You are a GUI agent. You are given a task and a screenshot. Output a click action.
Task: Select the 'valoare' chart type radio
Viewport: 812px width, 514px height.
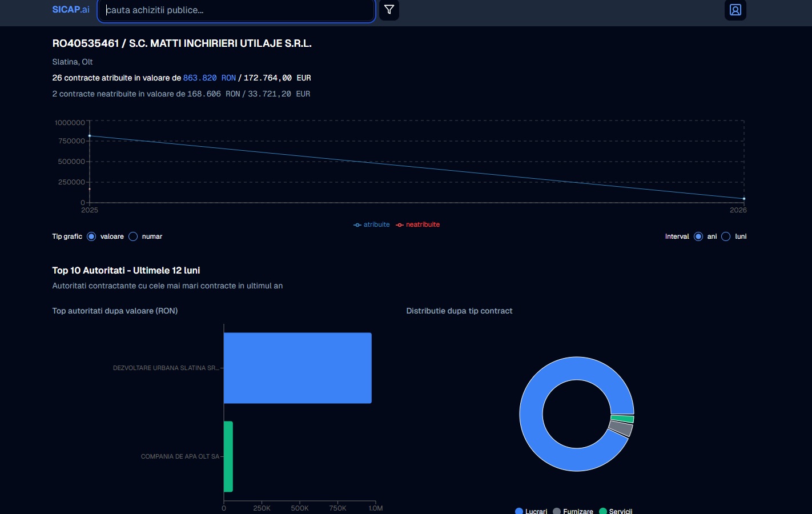point(91,236)
